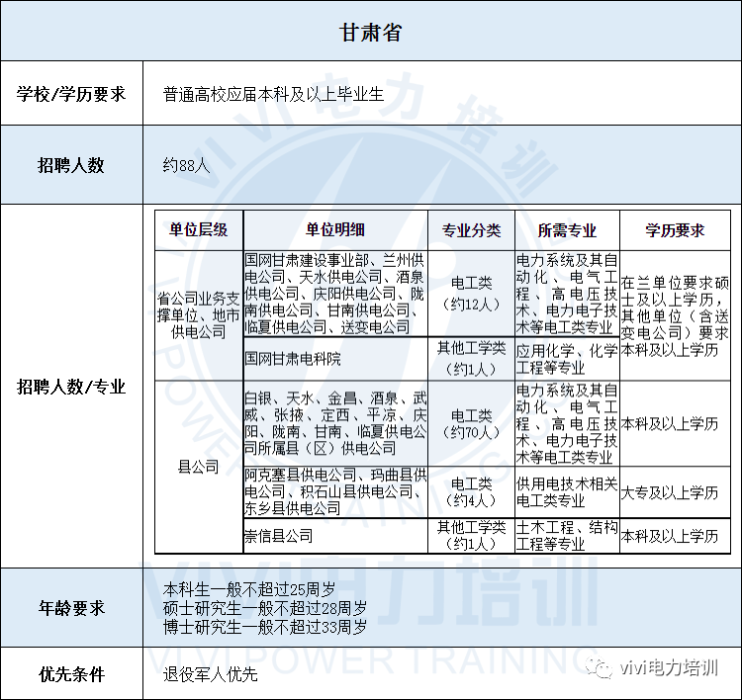The height and width of the screenshot is (700, 742).
Task: Select the 学历要求 column header
Action: tap(675, 230)
